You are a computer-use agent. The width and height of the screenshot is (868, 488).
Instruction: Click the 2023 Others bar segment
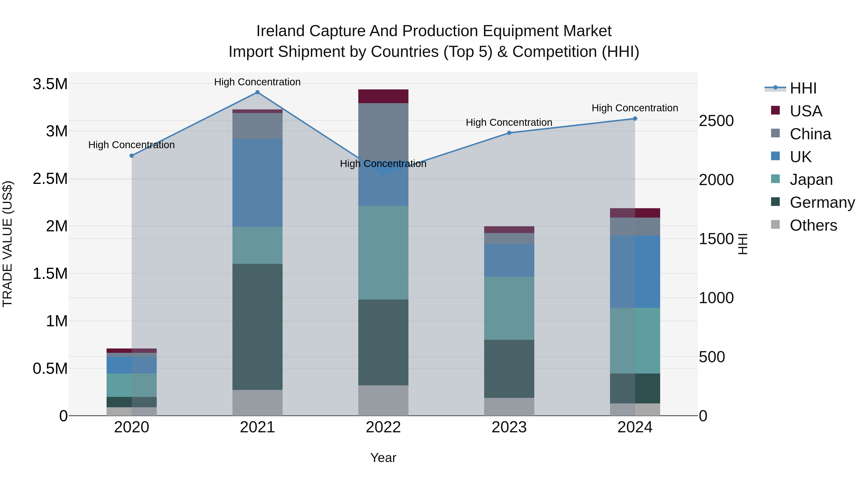click(x=509, y=407)
